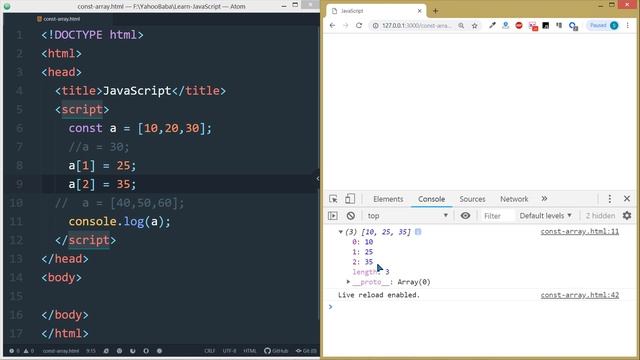Screen dimensions: 640x360
Task: Toggle the live expression eye icon
Action: pyautogui.click(x=465, y=216)
